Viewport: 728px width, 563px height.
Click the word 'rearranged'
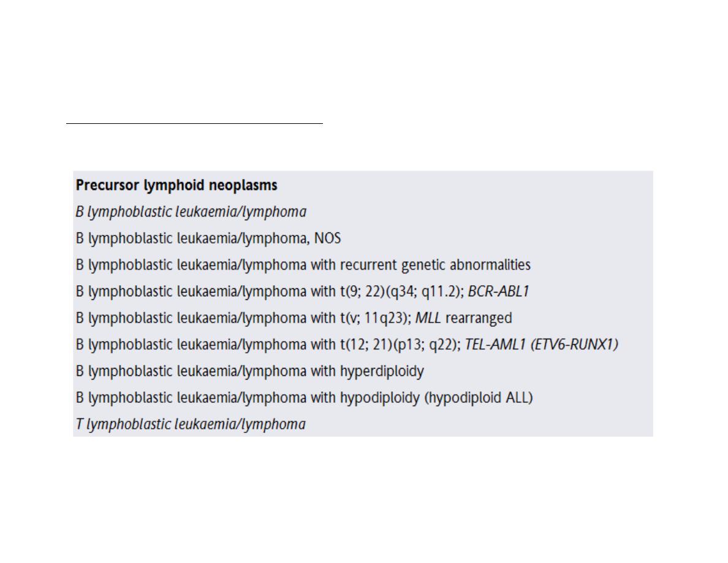coord(479,319)
